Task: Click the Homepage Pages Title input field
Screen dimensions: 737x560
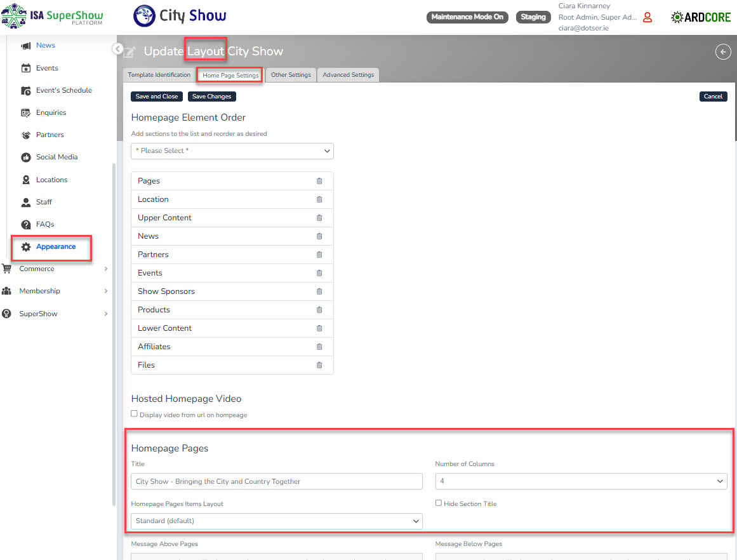Action: (277, 481)
